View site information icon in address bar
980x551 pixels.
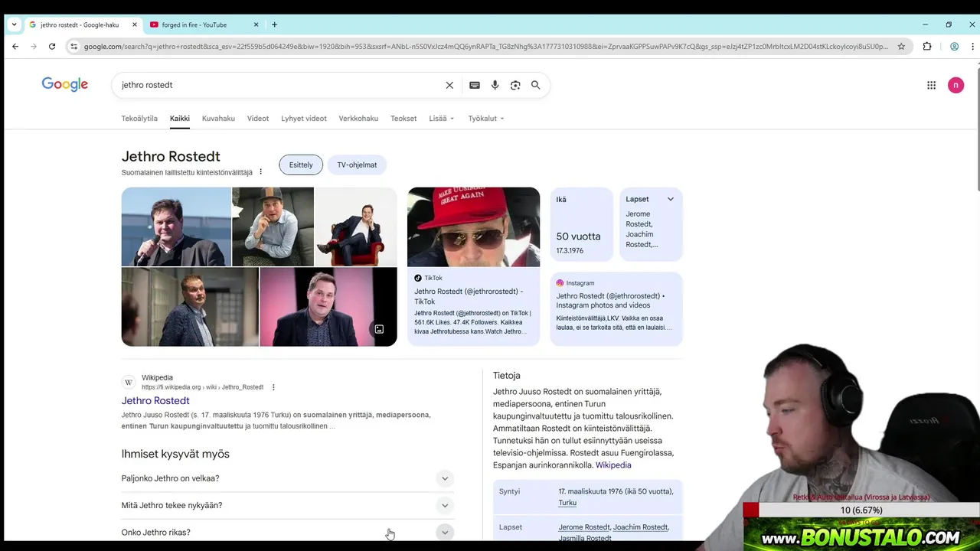coord(73,46)
